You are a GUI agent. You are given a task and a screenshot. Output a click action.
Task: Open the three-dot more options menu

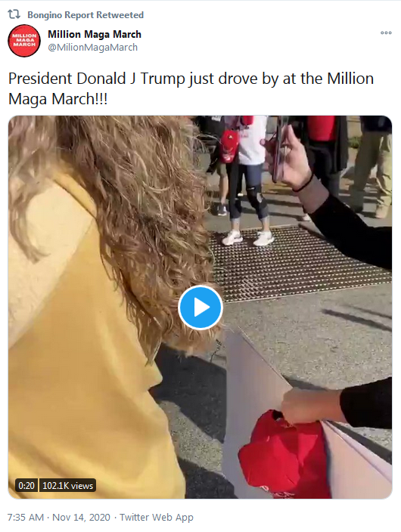tap(386, 33)
